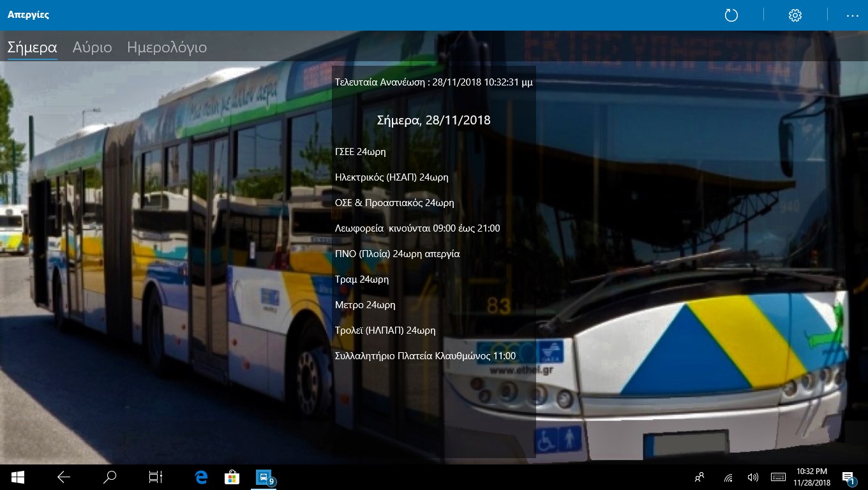
Task: Select the 'Τραμ 24ωρη' entry
Action: click(x=362, y=279)
